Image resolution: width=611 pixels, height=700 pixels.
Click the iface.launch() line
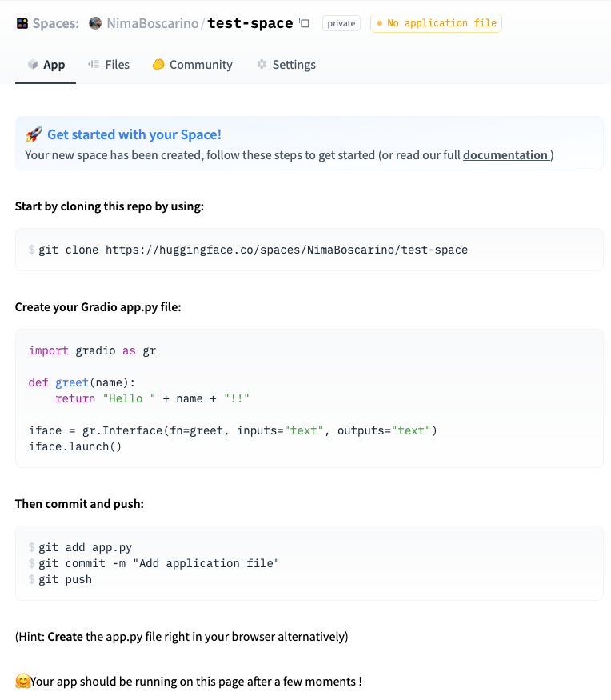tap(75, 447)
